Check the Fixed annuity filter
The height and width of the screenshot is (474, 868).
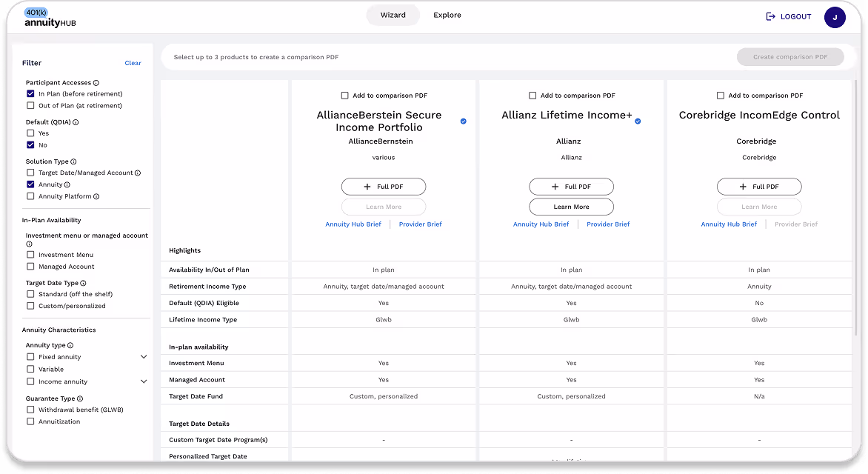coord(30,356)
